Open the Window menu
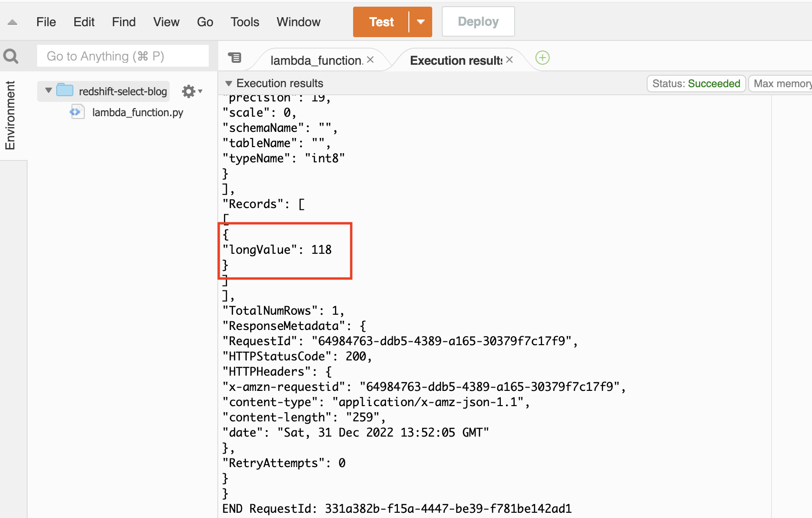This screenshot has width=812, height=518. click(298, 22)
